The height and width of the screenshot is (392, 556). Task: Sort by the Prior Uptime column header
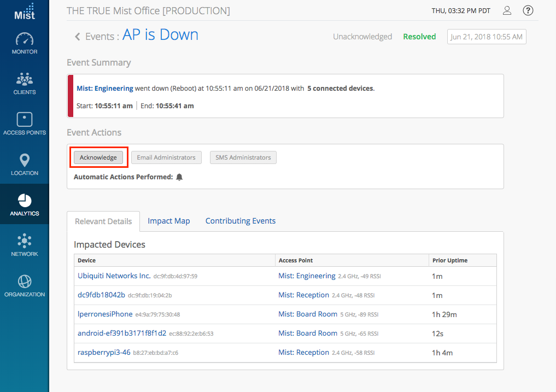(450, 260)
